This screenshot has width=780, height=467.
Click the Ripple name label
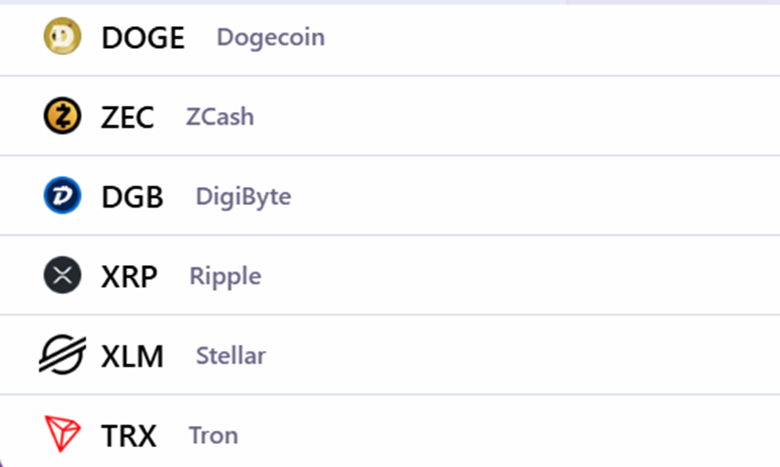225,277
